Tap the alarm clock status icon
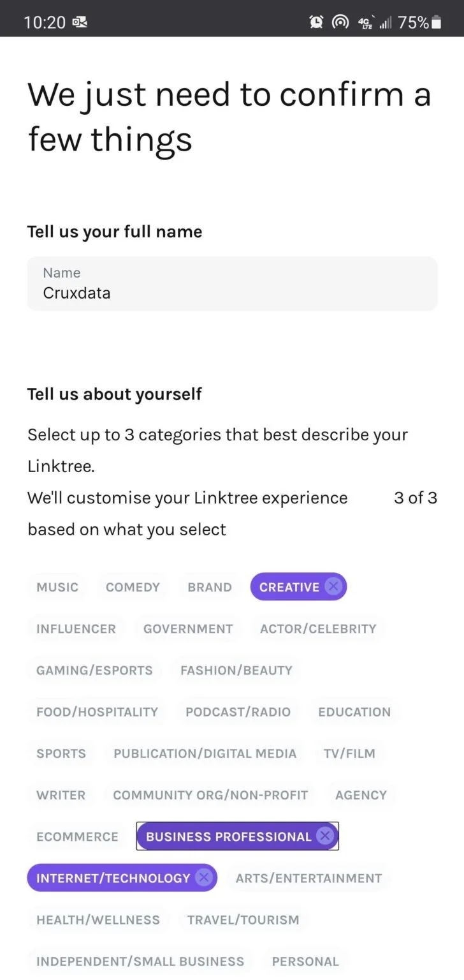 point(316,22)
